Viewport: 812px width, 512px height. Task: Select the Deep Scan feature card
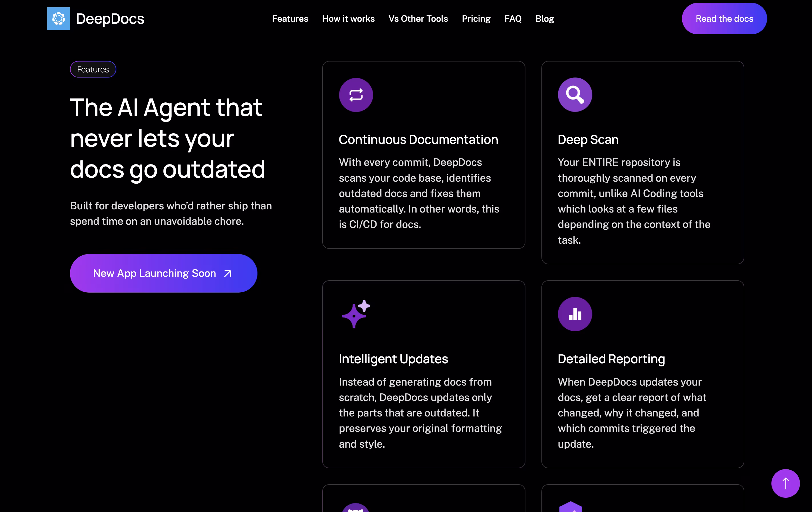tap(642, 162)
